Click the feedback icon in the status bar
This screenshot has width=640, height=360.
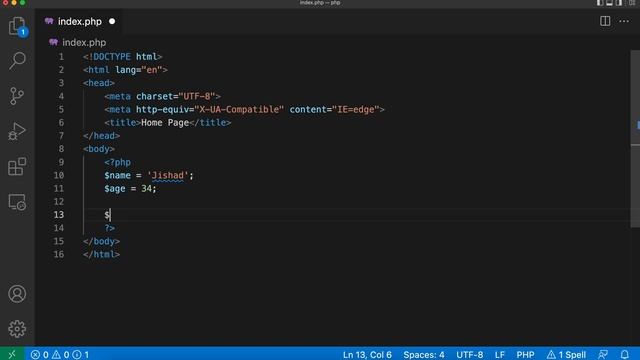click(603, 354)
